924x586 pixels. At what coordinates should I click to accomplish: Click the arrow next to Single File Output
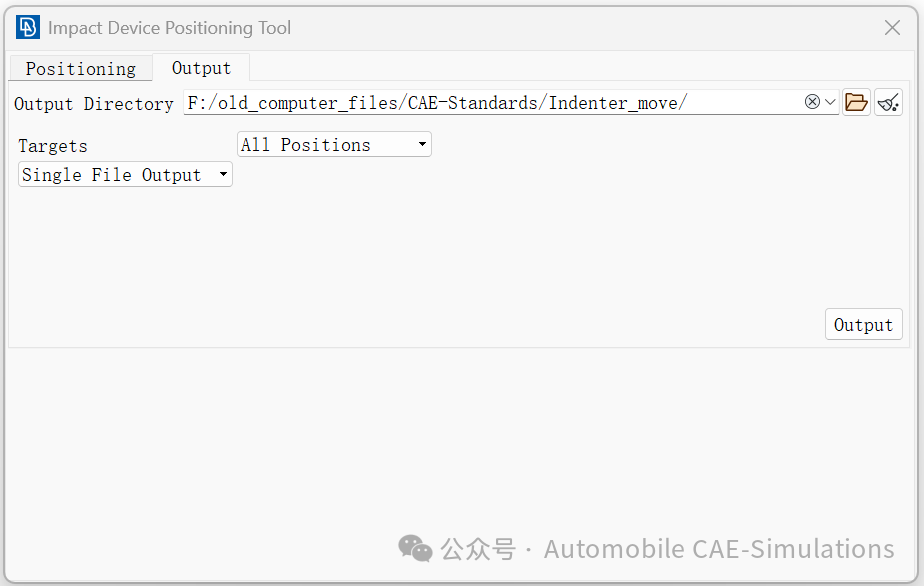(x=223, y=175)
